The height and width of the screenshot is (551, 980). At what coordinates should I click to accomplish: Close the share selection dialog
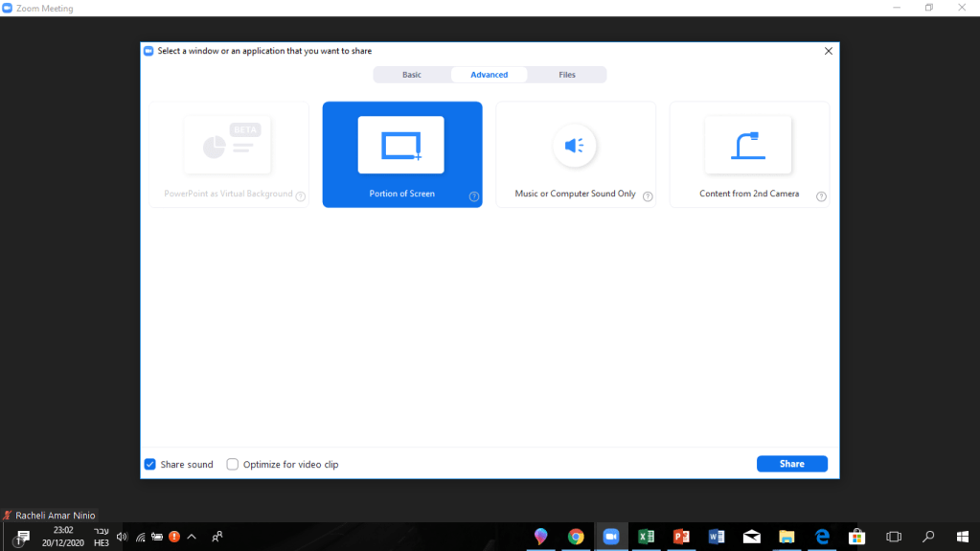[829, 51]
